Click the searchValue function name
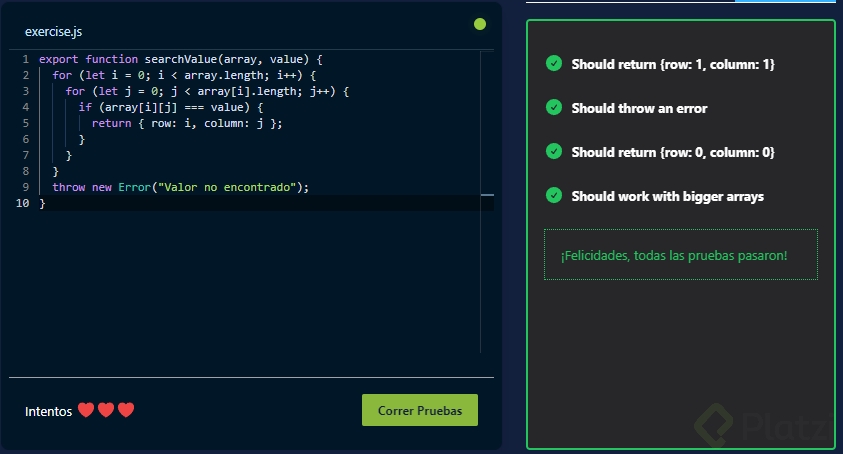The image size is (843, 454). coord(181,59)
